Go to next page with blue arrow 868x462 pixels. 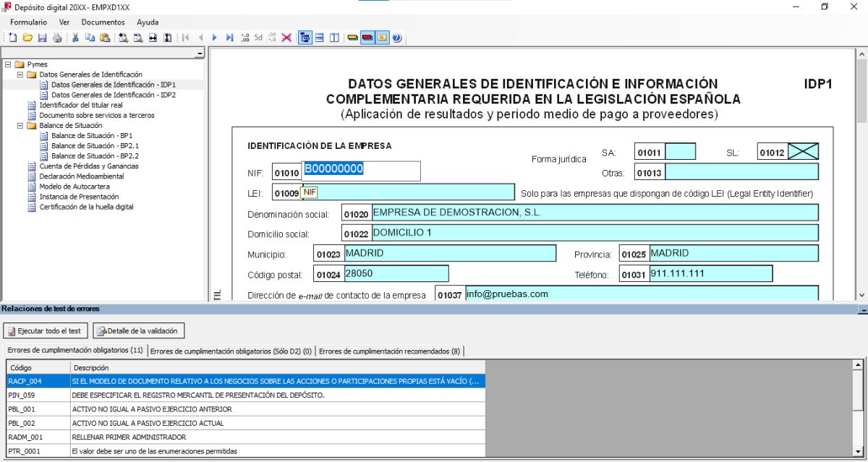215,38
